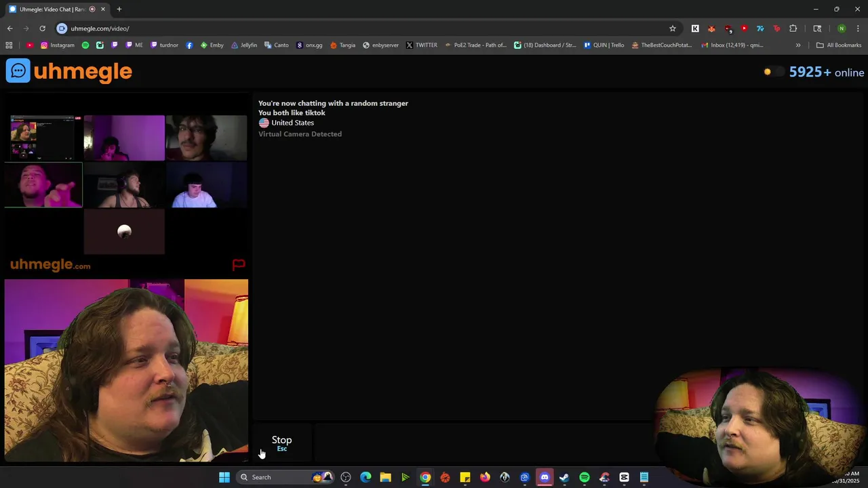Viewport: 868px width, 488px height.
Task: Click your own webcam preview video
Action: coord(126,371)
